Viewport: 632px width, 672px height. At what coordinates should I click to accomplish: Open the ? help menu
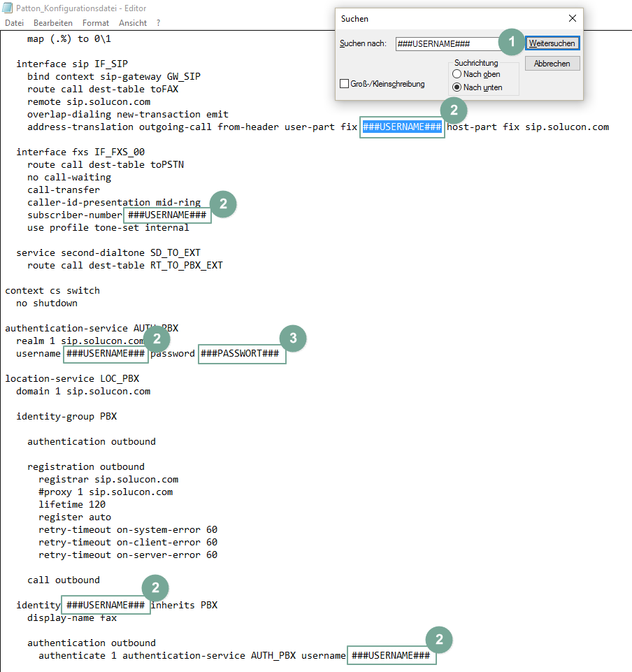click(159, 23)
